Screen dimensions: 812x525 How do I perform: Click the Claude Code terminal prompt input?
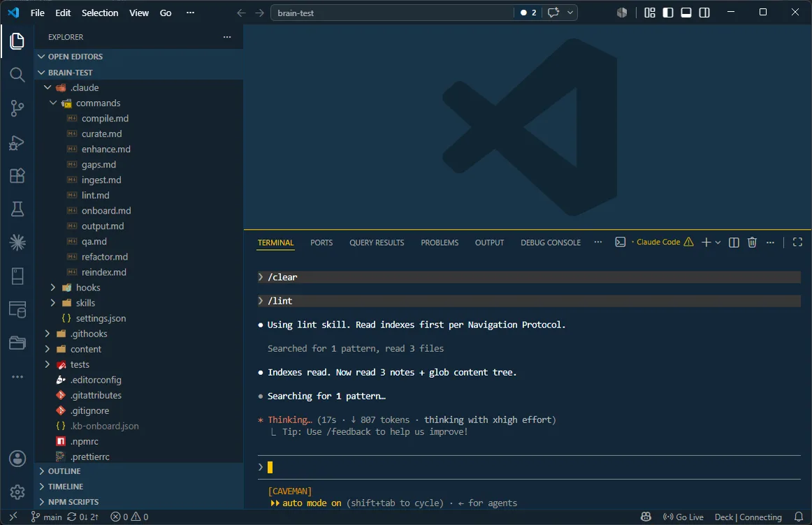point(529,468)
